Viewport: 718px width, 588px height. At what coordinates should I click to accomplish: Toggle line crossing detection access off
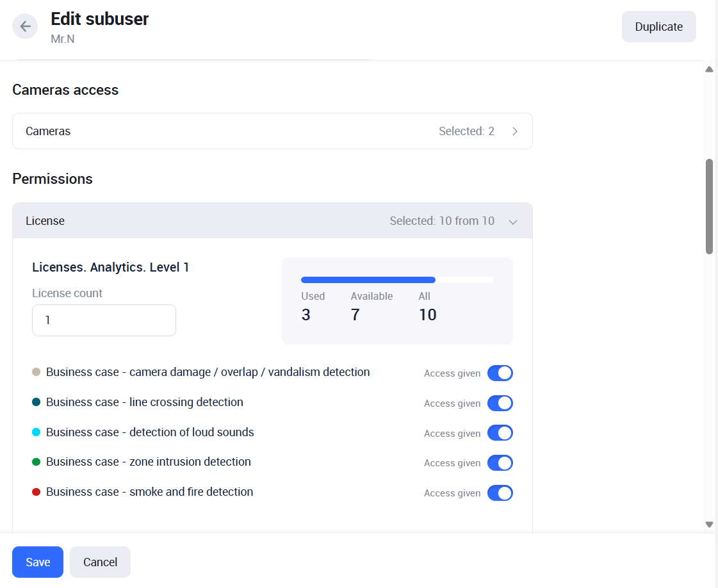[500, 404]
